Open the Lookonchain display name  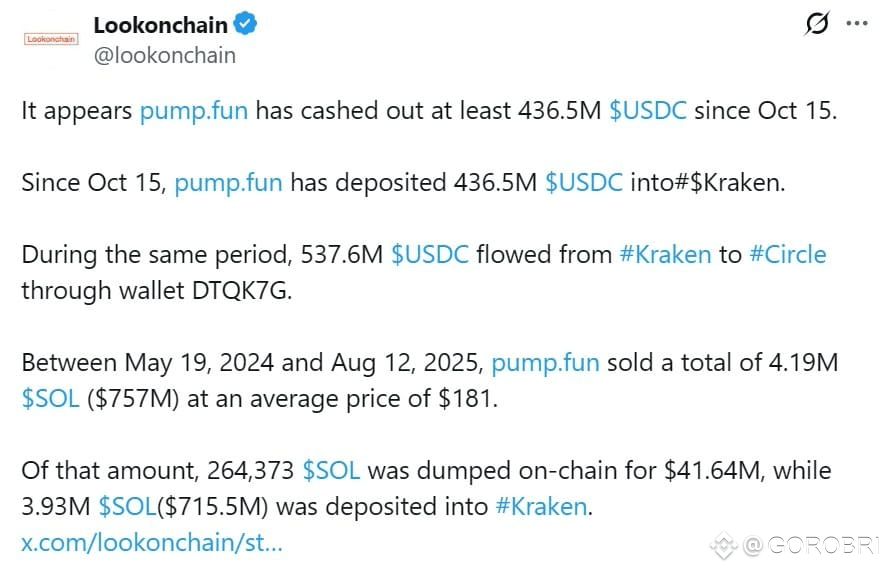click(160, 25)
